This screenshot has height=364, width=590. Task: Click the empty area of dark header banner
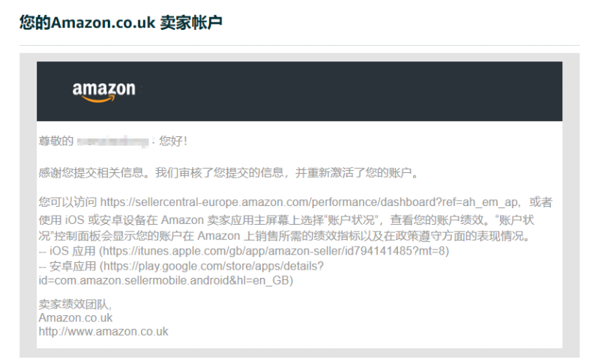350,91
